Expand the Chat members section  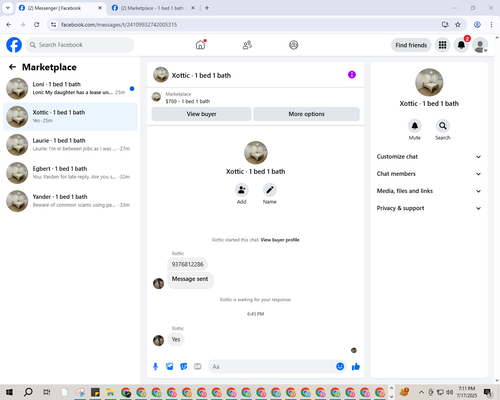(x=429, y=174)
